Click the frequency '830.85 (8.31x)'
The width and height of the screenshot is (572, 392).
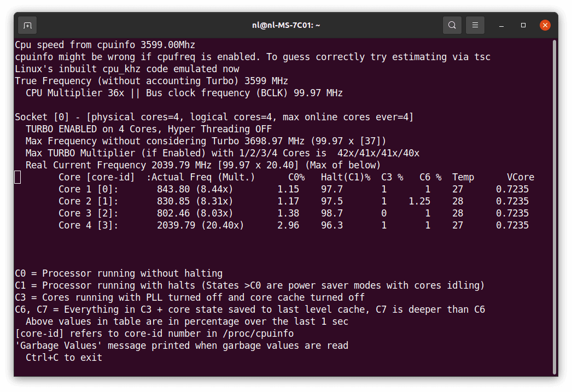195,201
